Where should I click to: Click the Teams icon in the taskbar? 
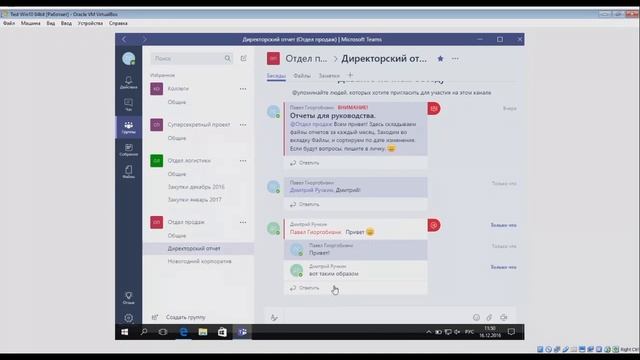[x=242, y=332]
